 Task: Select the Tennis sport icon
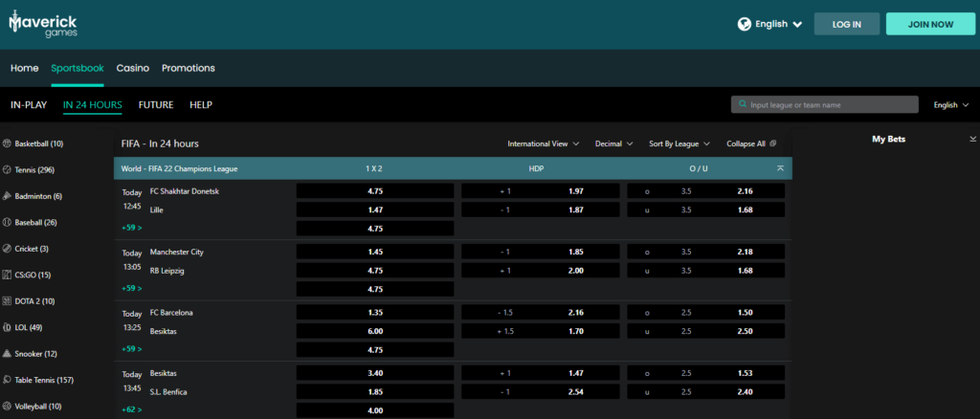click(8, 169)
